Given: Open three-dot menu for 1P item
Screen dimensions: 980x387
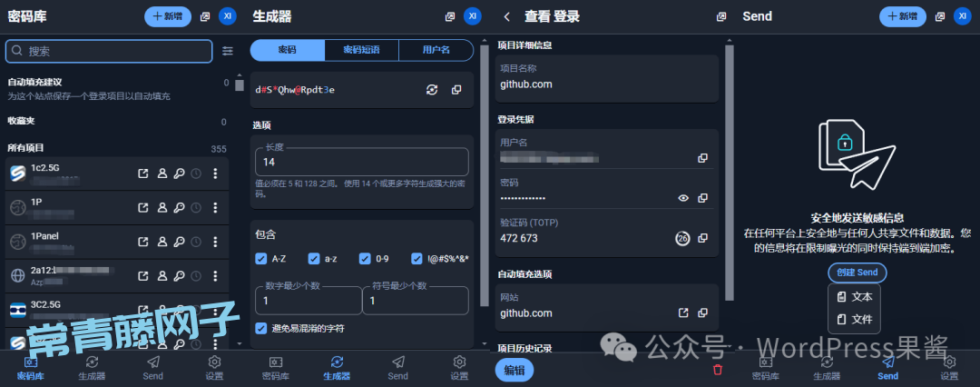Looking at the screenshot, I should point(216,207).
